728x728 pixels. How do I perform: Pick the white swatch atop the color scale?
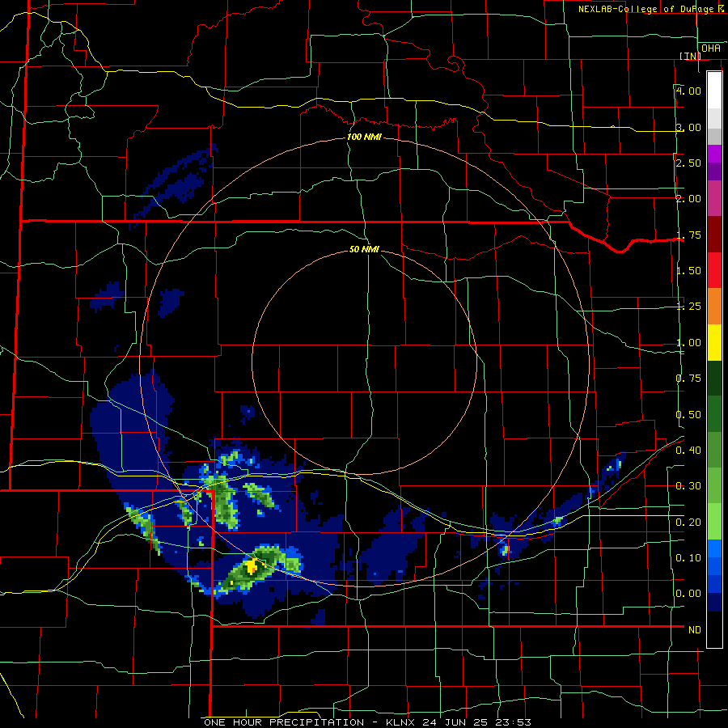pyautogui.click(x=714, y=90)
